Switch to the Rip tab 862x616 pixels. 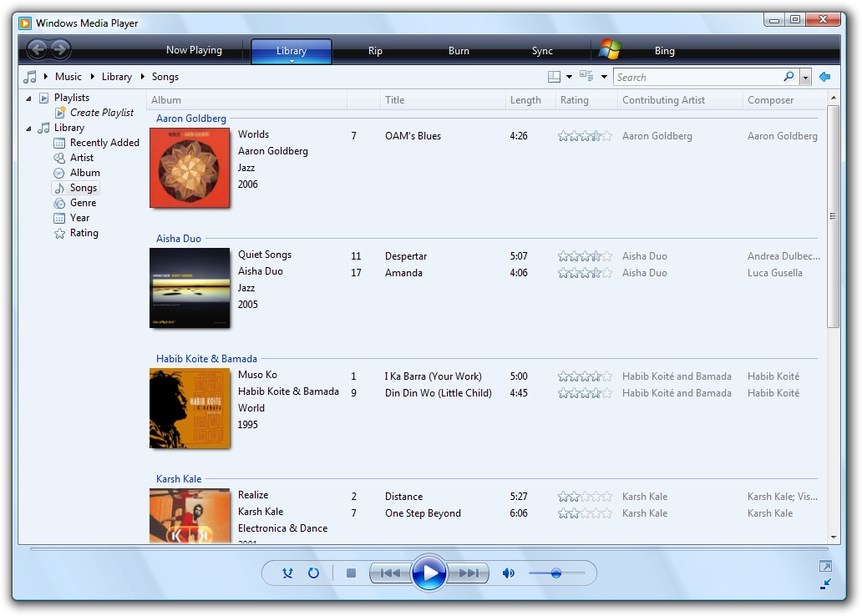(375, 50)
